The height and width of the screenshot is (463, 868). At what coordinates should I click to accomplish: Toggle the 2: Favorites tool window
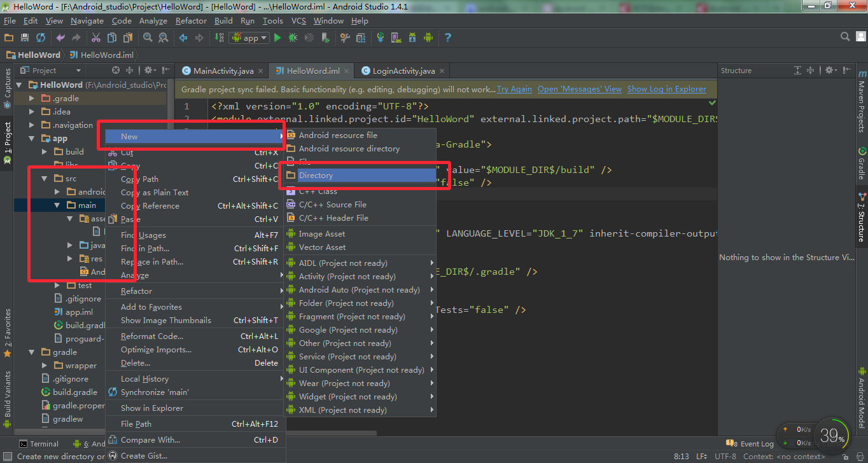point(8,332)
